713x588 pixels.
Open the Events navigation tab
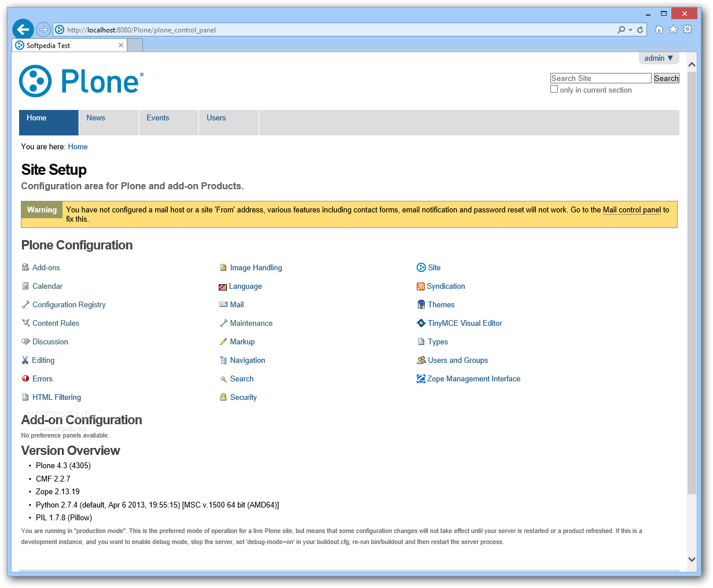[169, 123]
